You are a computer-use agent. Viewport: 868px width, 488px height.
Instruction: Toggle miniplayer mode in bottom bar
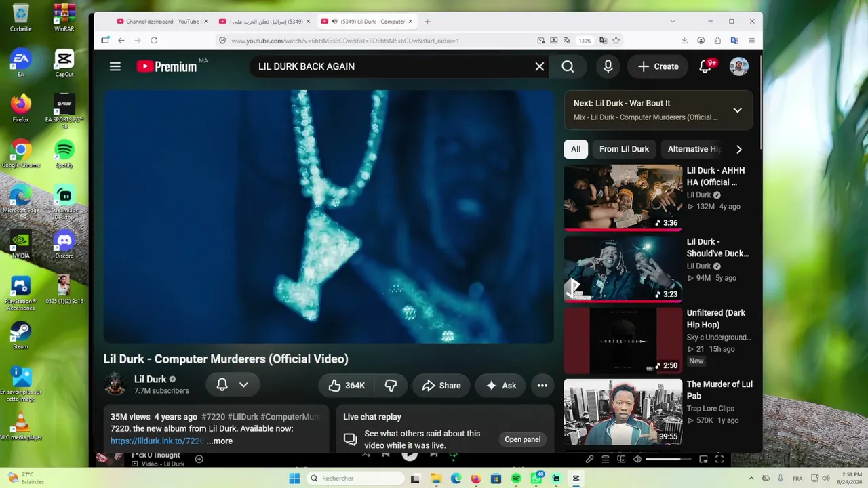(x=703, y=460)
